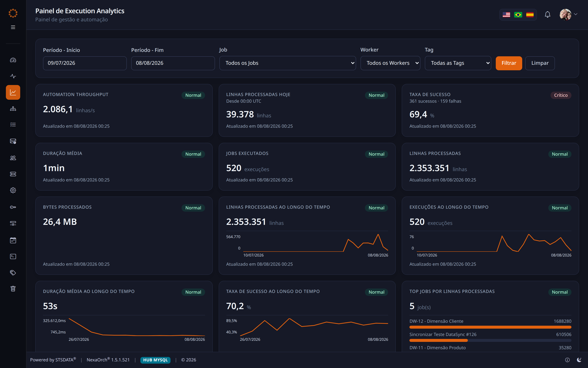This screenshot has width=588, height=368.
Task: Open the Todos os Jobs dropdown
Action: (288, 63)
